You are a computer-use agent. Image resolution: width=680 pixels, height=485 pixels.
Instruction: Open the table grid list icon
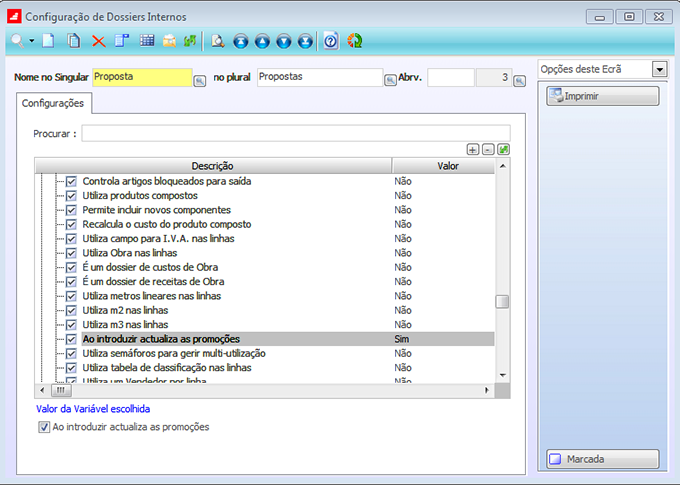(147, 41)
